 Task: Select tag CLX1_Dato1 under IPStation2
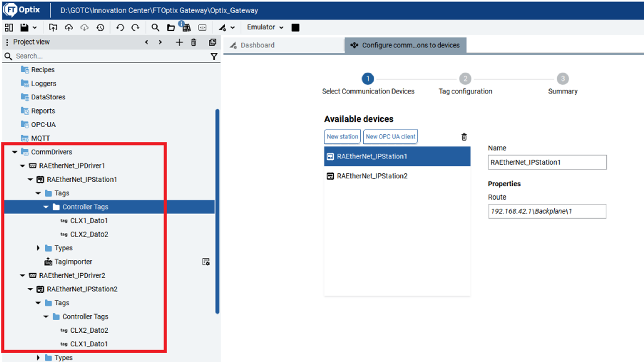click(89, 344)
